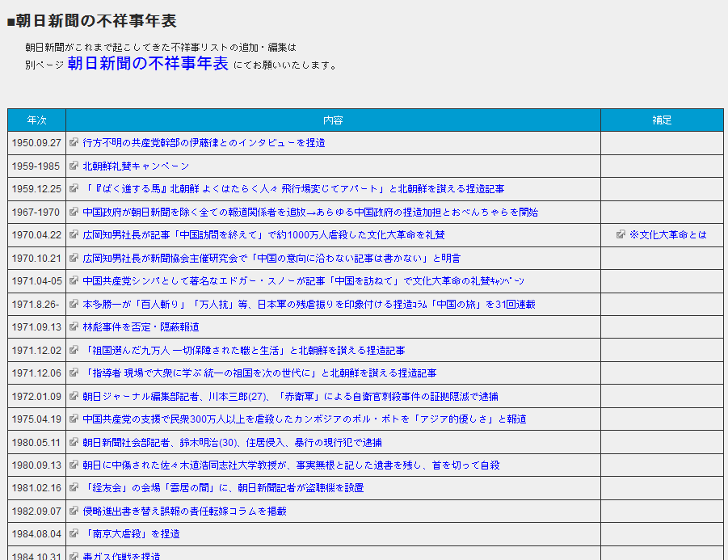This screenshot has width=728, height=560.
Task: Click the edit icon in the 1972.01.09 row
Action: tap(74, 395)
